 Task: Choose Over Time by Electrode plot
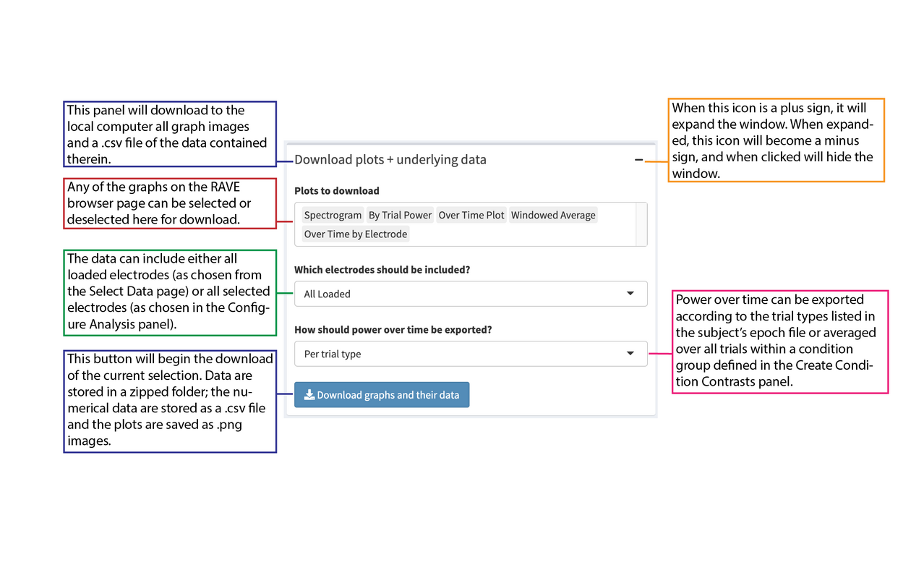[x=355, y=234]
